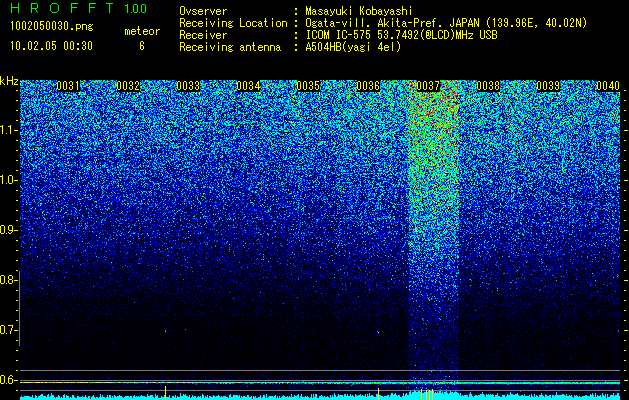Click the Receiving antenna label

(230, 47)
